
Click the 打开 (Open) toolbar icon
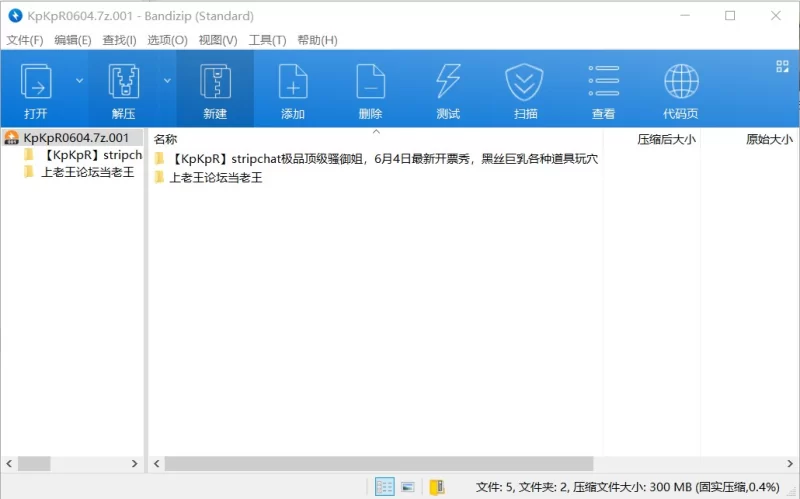36,82
